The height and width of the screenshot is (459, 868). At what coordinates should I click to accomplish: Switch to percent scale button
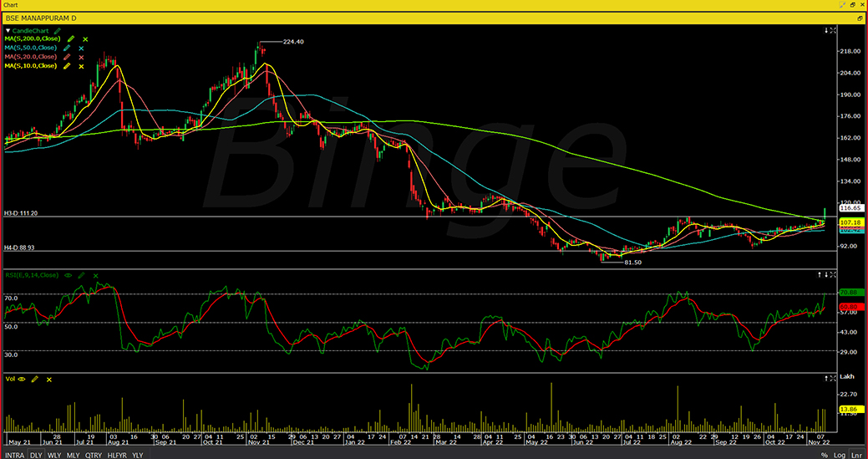point(825,455)
